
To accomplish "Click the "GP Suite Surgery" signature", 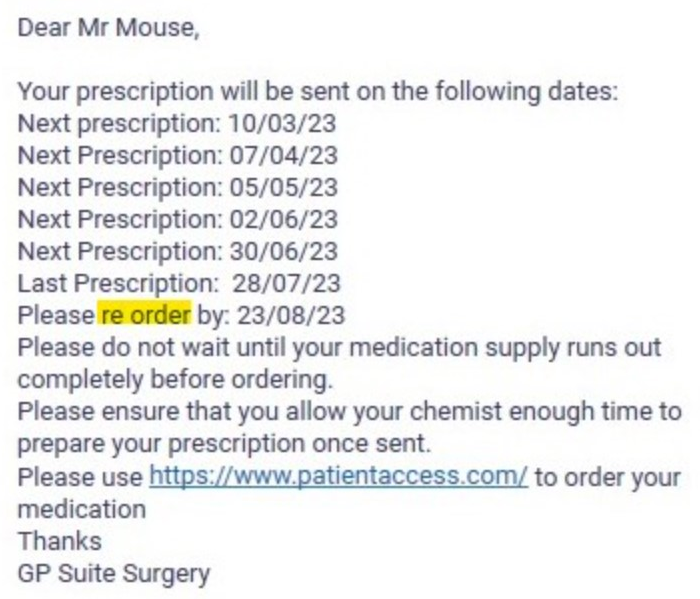I will (114, 574).
